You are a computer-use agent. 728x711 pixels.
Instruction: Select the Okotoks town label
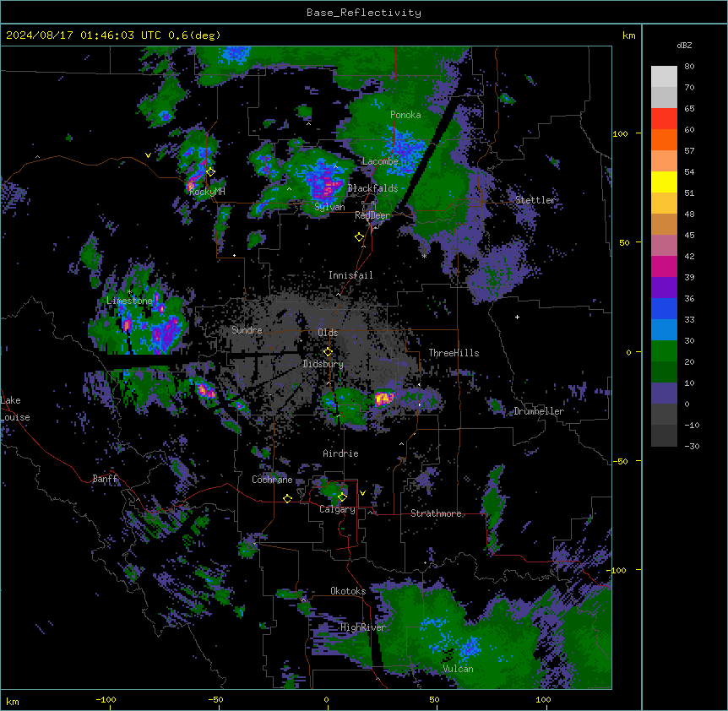(x=348, y=591)
